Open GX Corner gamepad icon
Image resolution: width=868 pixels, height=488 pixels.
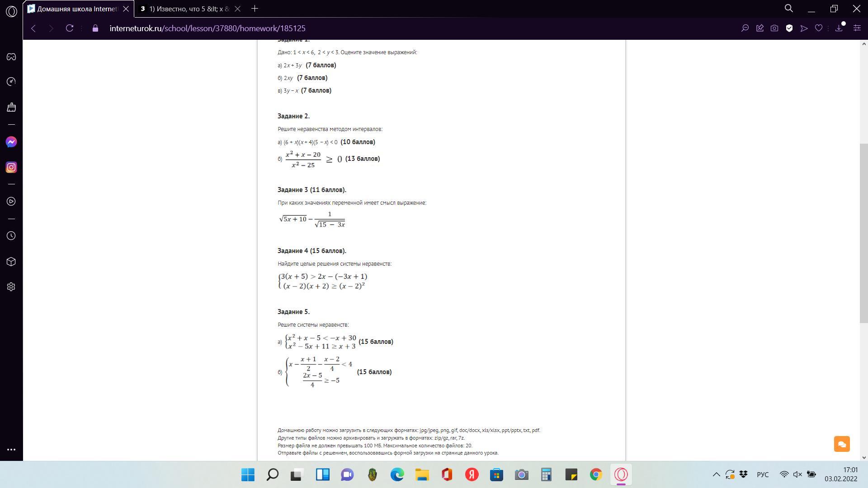point(11,57)
